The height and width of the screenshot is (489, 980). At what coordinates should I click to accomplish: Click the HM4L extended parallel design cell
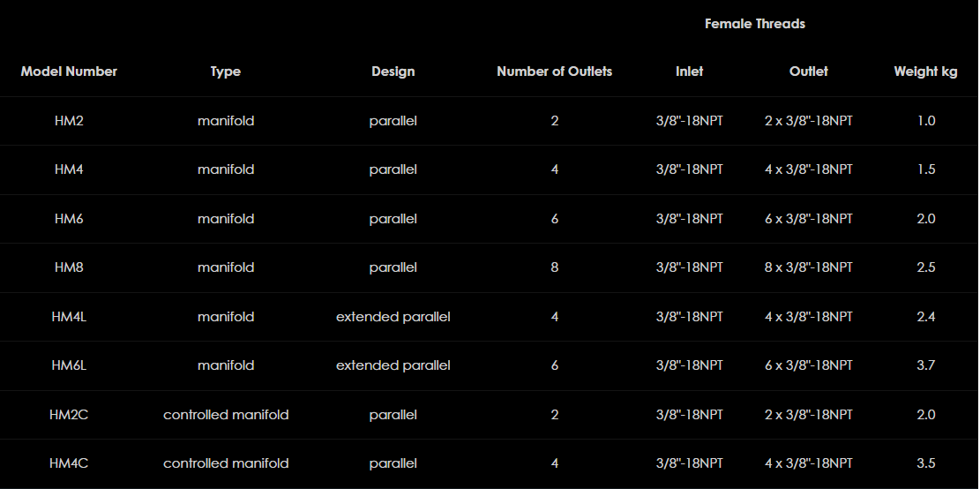393,317
